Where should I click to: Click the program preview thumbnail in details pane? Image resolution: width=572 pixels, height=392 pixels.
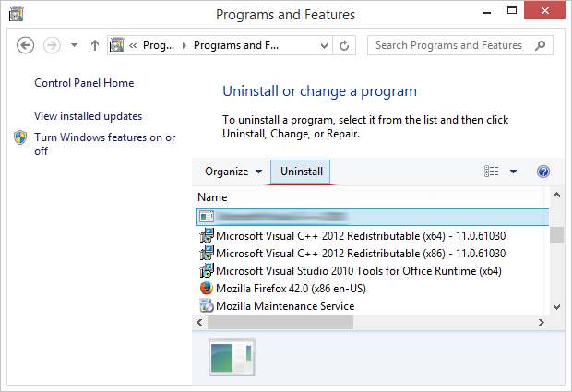tap(232, 357)
